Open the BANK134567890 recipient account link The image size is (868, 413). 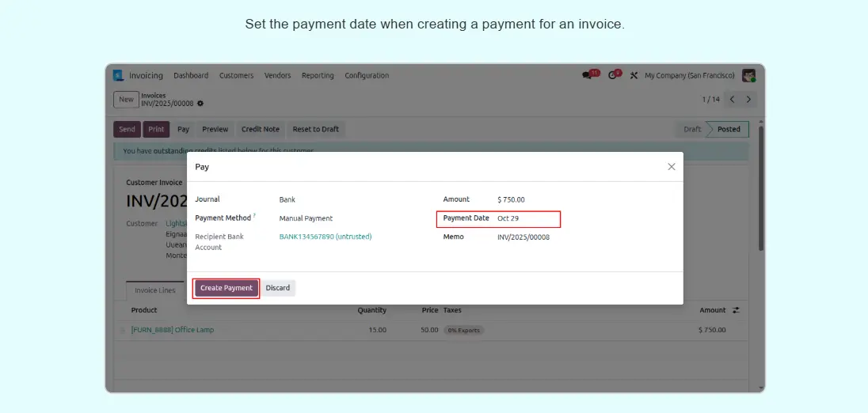[x=325, y=237]
